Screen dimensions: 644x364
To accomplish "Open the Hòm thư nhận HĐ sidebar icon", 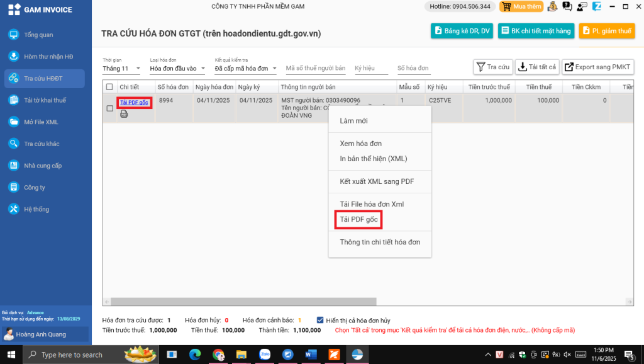I will pyautogui.click(x=13, y=57).
